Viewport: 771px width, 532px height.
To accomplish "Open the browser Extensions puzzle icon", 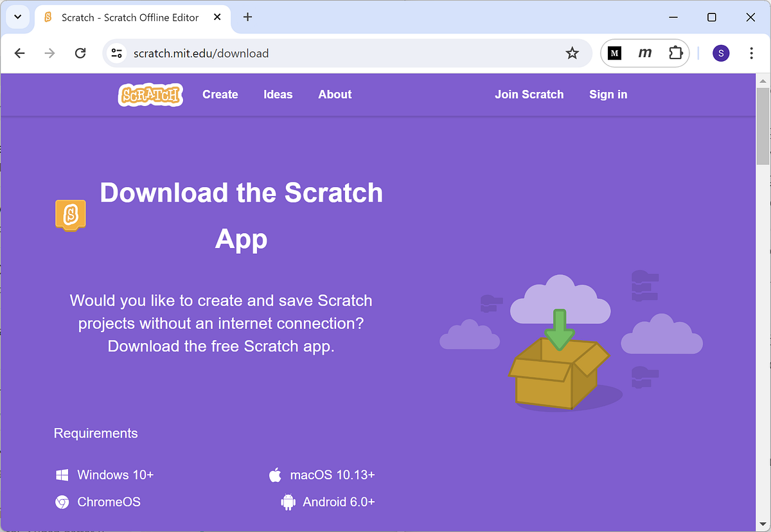I will [x=675, y=53].
